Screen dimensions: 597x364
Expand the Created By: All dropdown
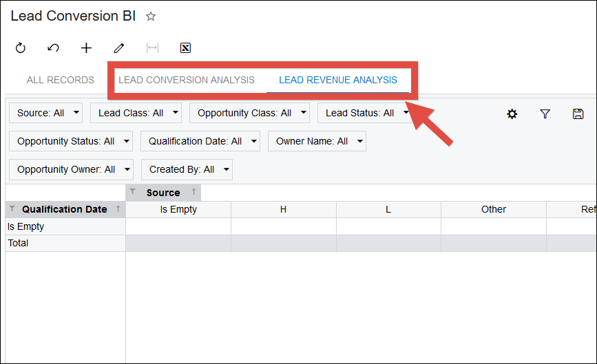[187, 169]
